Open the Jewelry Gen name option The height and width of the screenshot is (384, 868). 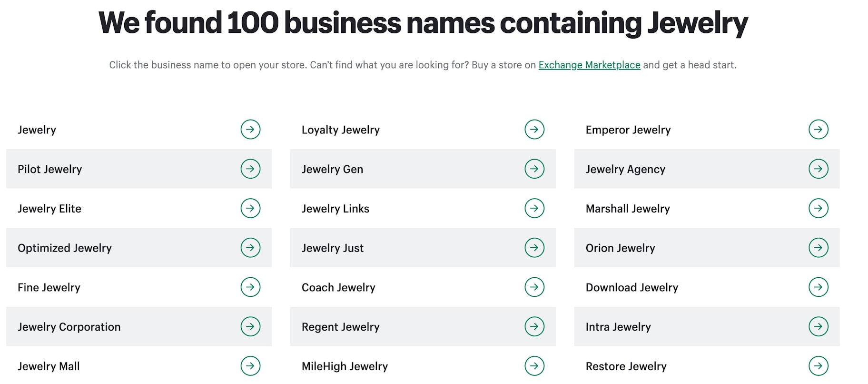coord(332,169)
